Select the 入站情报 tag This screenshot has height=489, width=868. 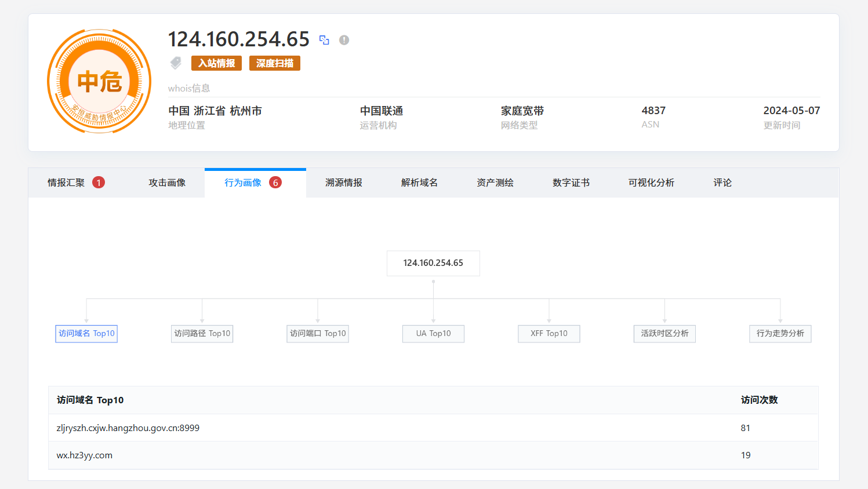click(216, 63)
